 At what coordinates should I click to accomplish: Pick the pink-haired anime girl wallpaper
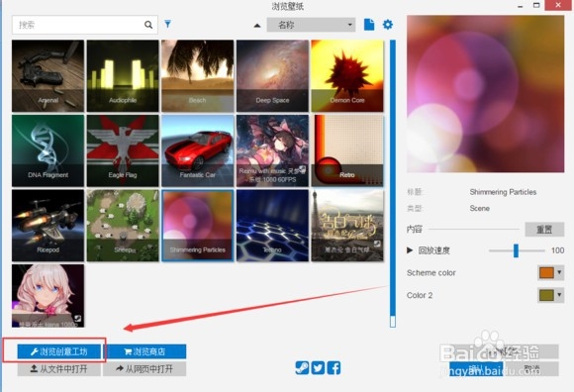(48, 296)
